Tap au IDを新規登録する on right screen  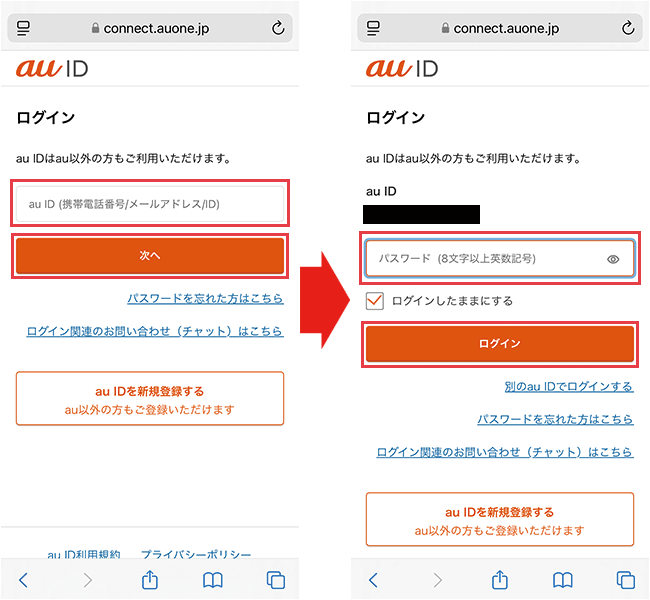pyautogui.click(x=500, y=519)
